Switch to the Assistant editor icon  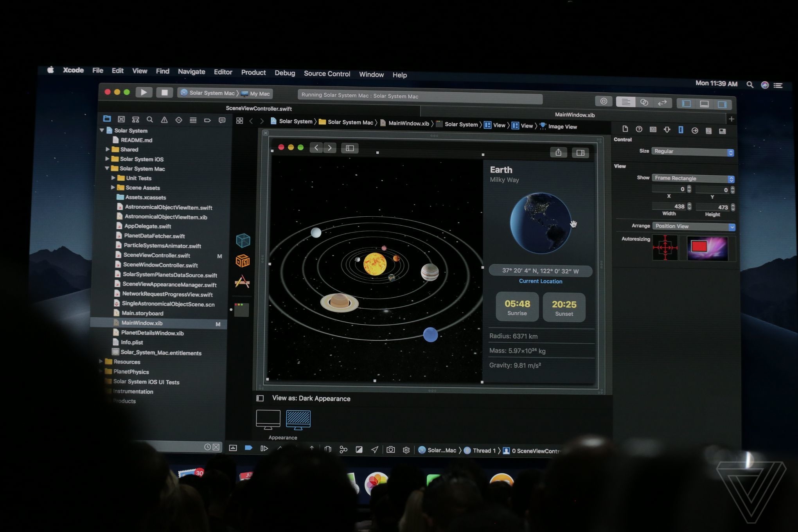[x=644, y=102]
